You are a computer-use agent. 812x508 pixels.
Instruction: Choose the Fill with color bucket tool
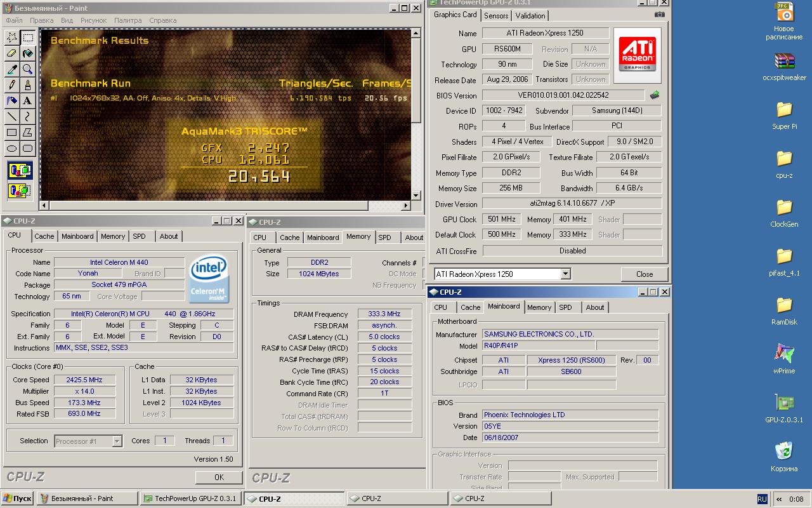28,53
